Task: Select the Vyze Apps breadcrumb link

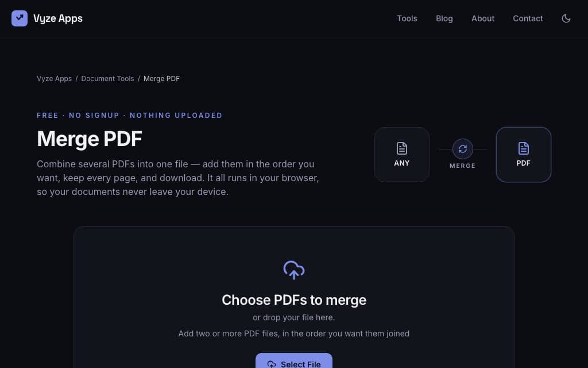Action: [x=54, y=78]
